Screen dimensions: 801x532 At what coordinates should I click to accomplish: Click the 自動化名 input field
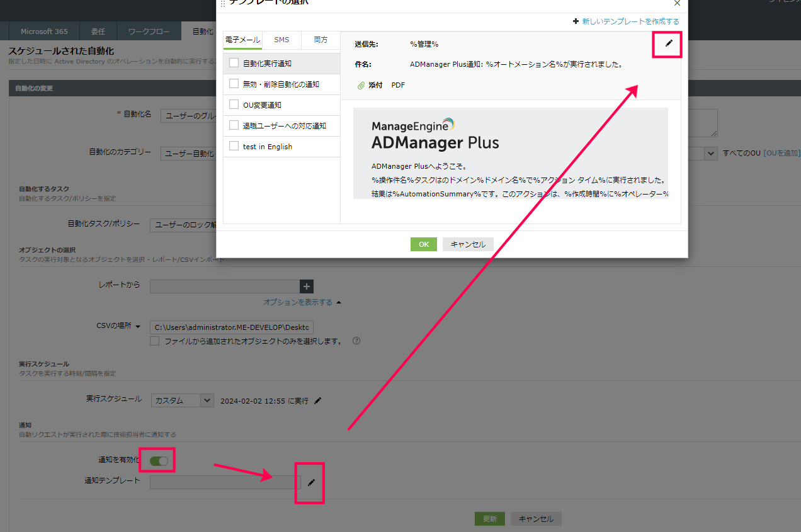pyautogui.click(x=188, y=115)
